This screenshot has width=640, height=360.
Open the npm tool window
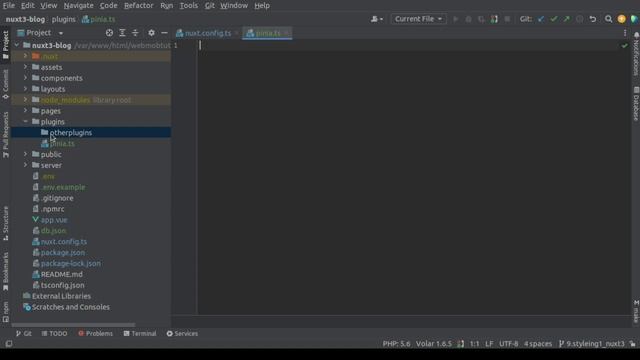tap(5, 312)
